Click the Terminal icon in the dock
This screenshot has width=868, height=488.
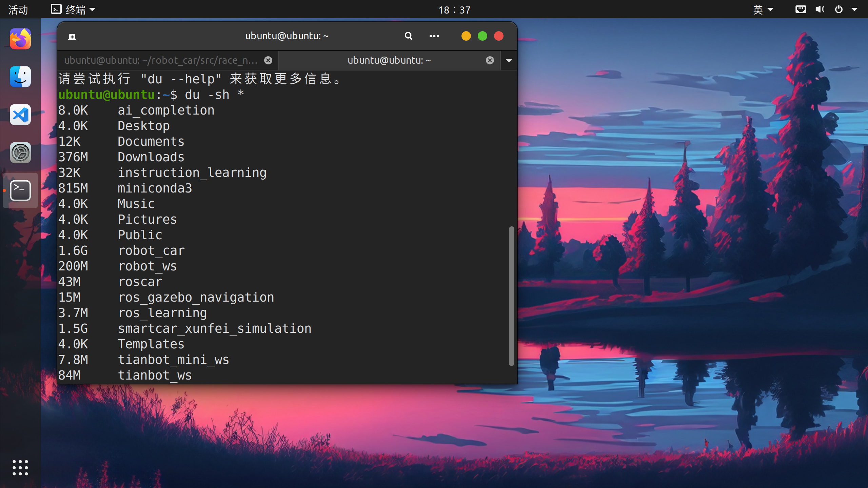tap(20, 191)
